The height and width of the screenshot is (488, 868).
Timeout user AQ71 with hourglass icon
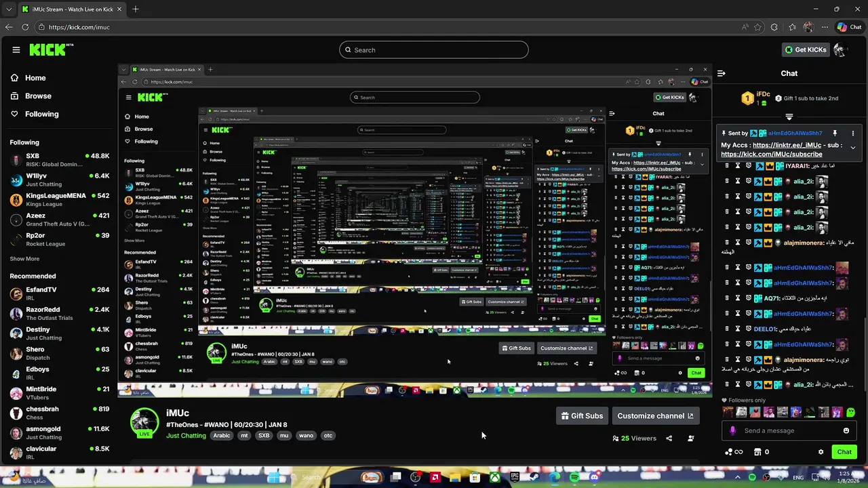(738, 298)
